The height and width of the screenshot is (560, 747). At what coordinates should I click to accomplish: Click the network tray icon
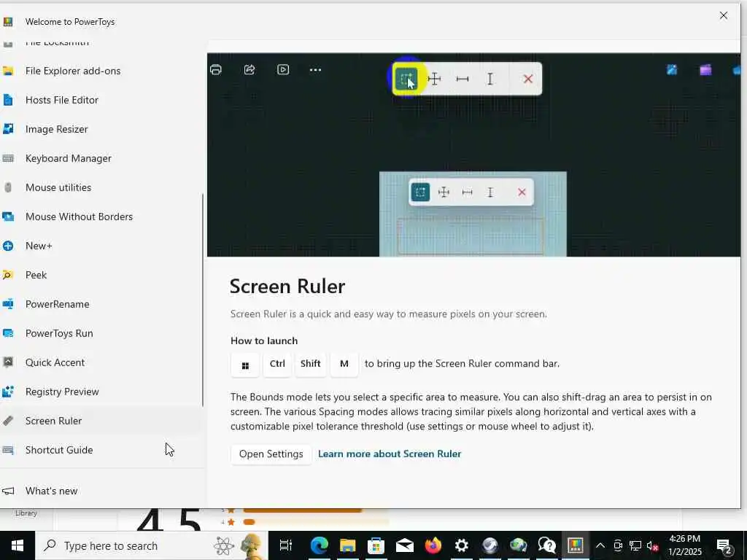pyautogui.click(x=635, y=545)
